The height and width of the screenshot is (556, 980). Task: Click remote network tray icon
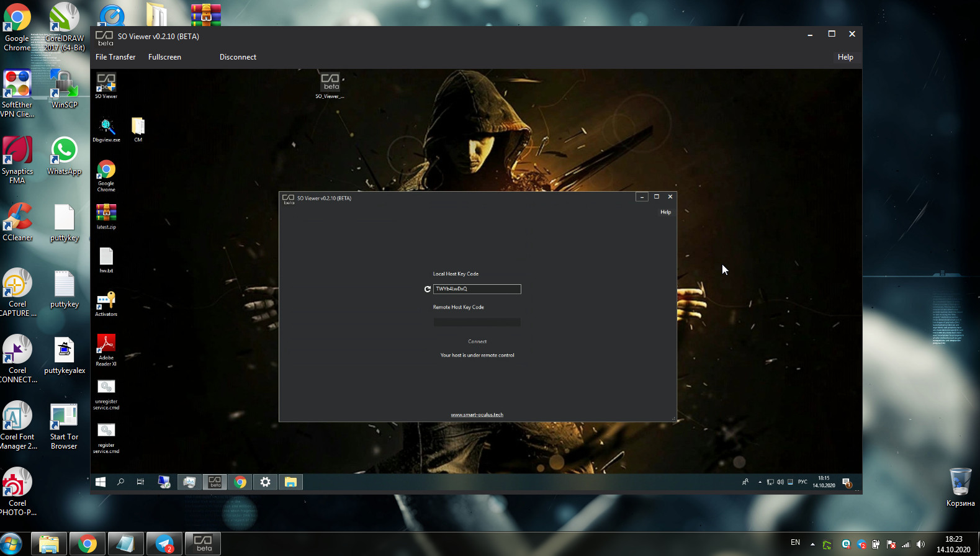pos(770,482)
